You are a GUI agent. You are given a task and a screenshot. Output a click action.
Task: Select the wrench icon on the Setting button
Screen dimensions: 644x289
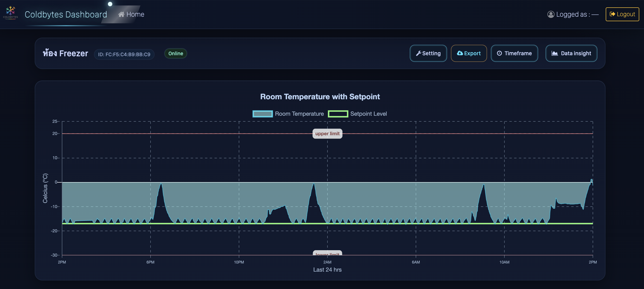[419, 53]
